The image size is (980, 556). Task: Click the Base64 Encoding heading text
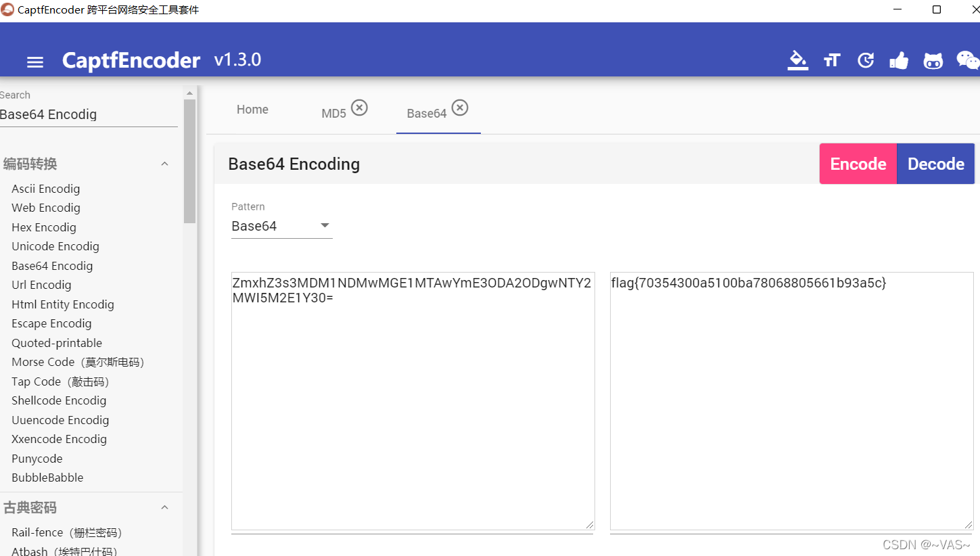point(294,164)
